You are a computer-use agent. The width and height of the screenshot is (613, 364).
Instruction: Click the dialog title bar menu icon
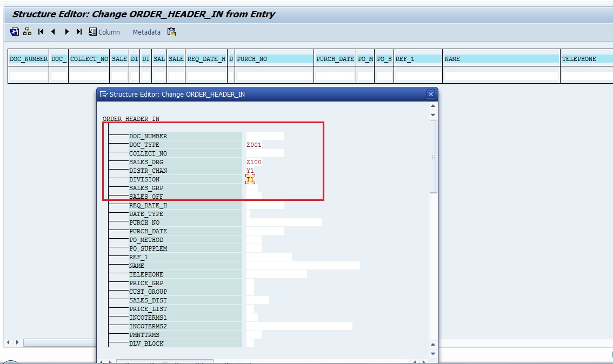click(104, 94)
